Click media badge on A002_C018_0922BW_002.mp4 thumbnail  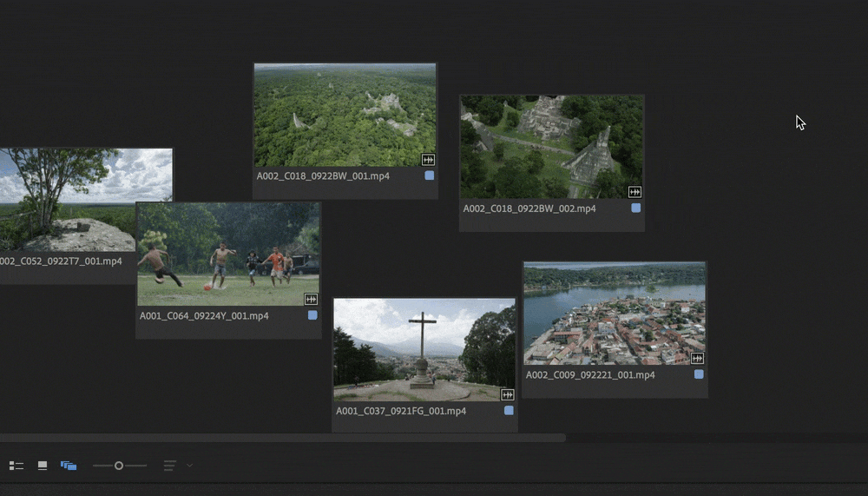635,192
